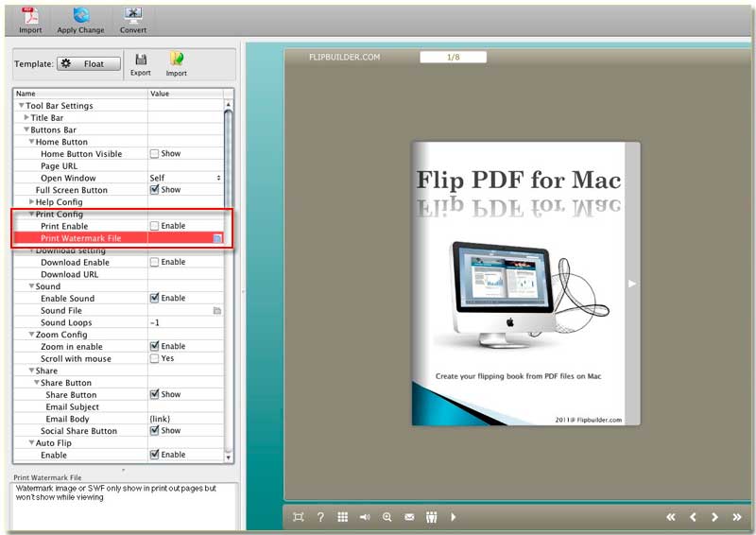Image resolution: width=756 pixels, height=535 pixels.
Task: Click the settings list scroll down arrow
Action: [x=229, y=457]
